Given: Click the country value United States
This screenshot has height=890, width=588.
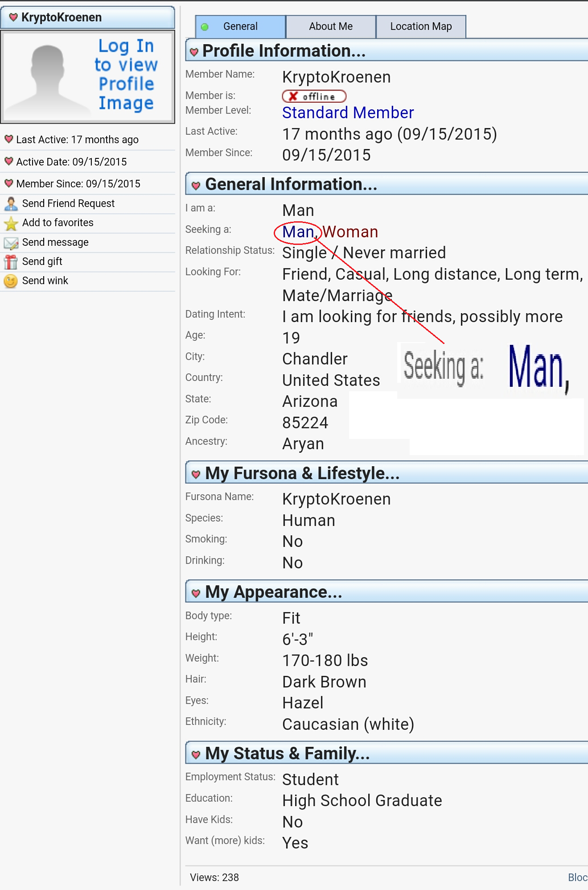Looking at the screenshot, I should [x=331, y=381].
